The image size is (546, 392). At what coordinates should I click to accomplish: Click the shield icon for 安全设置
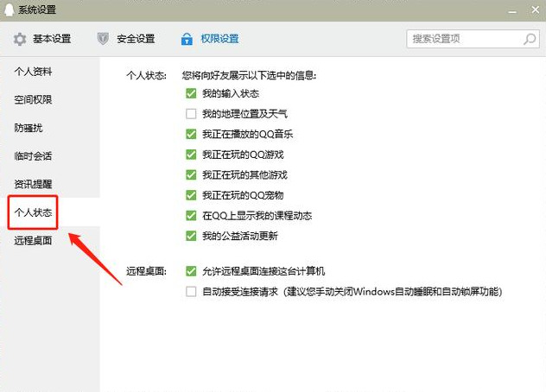(x=103, y=39)
